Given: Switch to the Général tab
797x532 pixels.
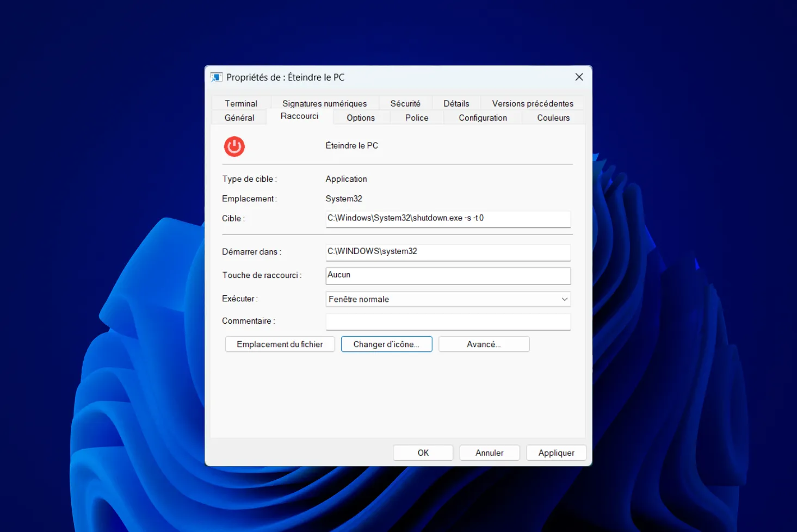Looking at the screenshot, I should pos(238,117).
